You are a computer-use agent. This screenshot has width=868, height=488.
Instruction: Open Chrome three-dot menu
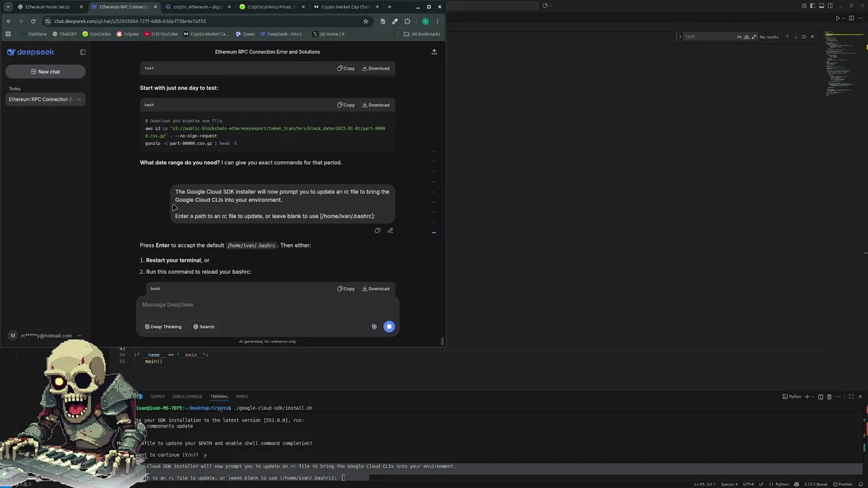point(437,21)
